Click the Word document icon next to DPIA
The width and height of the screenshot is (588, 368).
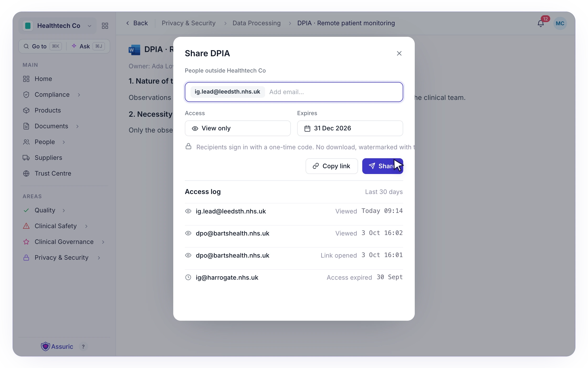[x=134, y=50]
